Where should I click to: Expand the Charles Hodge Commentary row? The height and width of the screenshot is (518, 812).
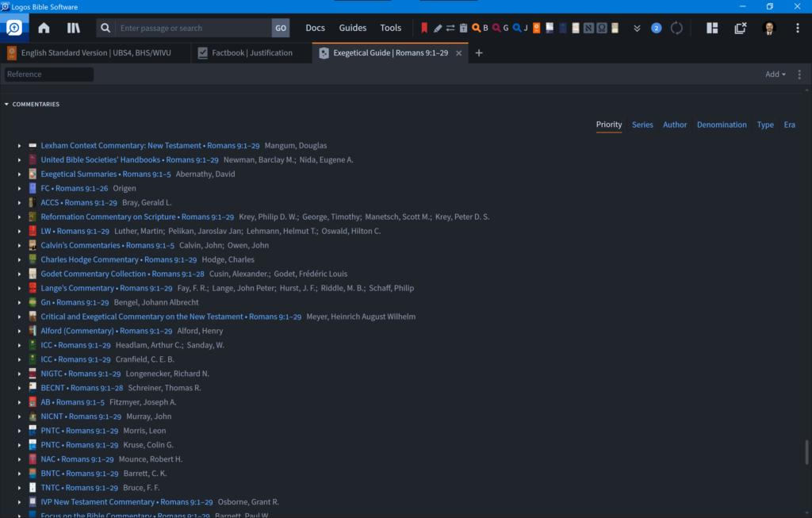coord(19,259)
